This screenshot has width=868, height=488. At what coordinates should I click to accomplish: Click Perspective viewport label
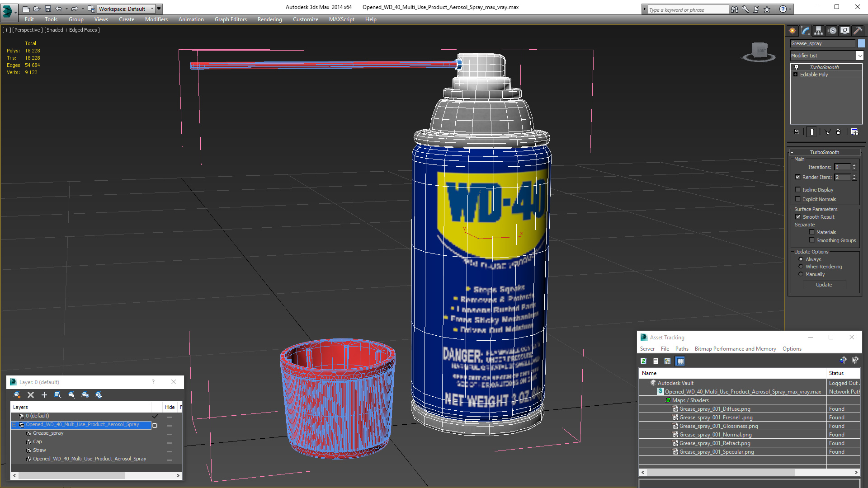coord(28,30)
